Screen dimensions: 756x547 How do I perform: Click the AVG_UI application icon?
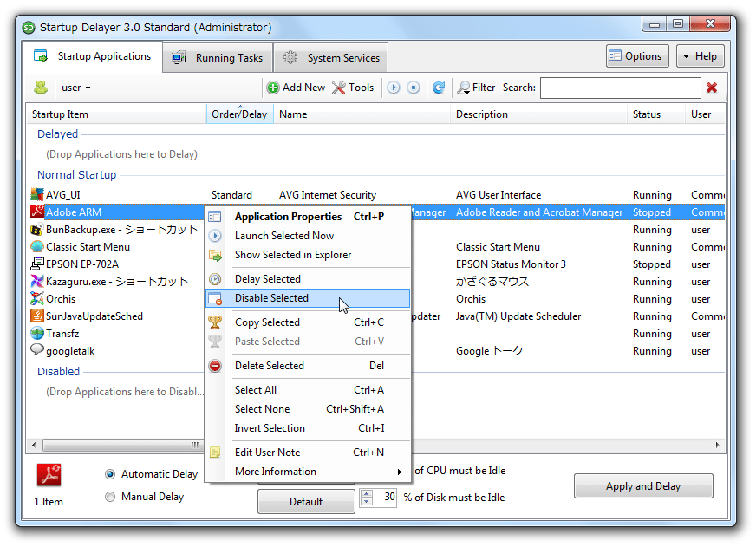tap(37, 195)
